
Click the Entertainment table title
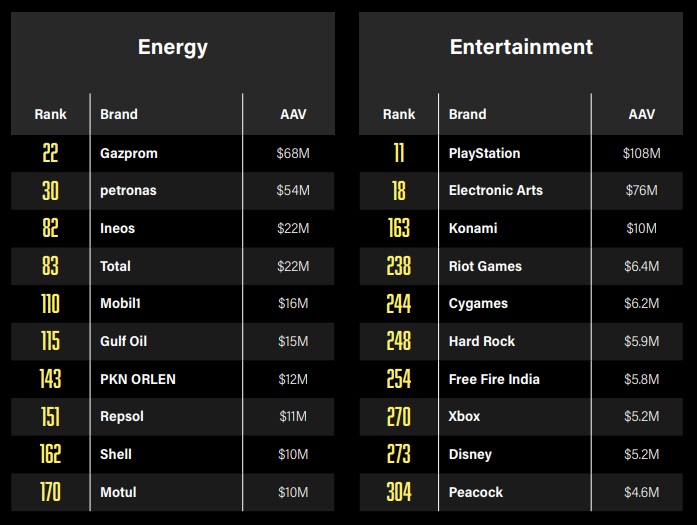coord(521,47)
